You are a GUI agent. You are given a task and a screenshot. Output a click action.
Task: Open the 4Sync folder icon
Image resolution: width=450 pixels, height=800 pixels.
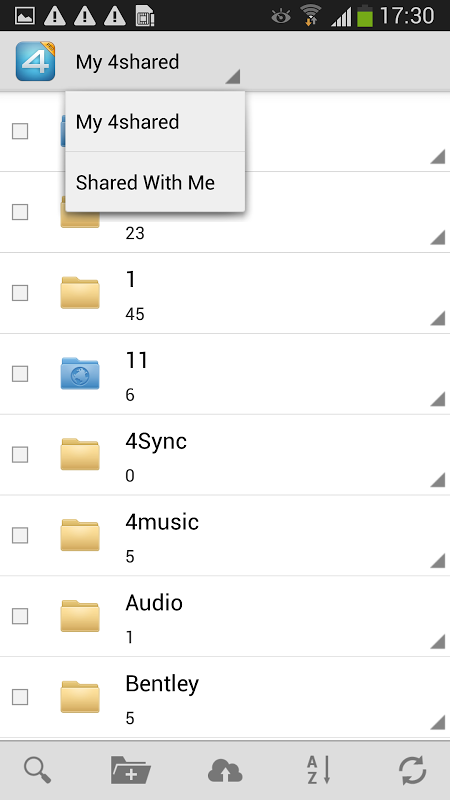click(x=80, y=454)
